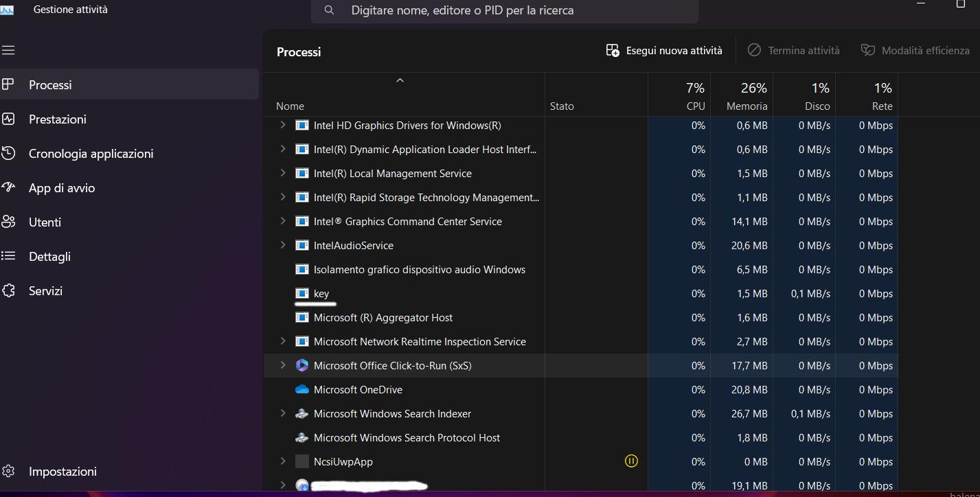Click the IntelAudioService process icon
The image size is (980, 497).
(x=302, y=245)
